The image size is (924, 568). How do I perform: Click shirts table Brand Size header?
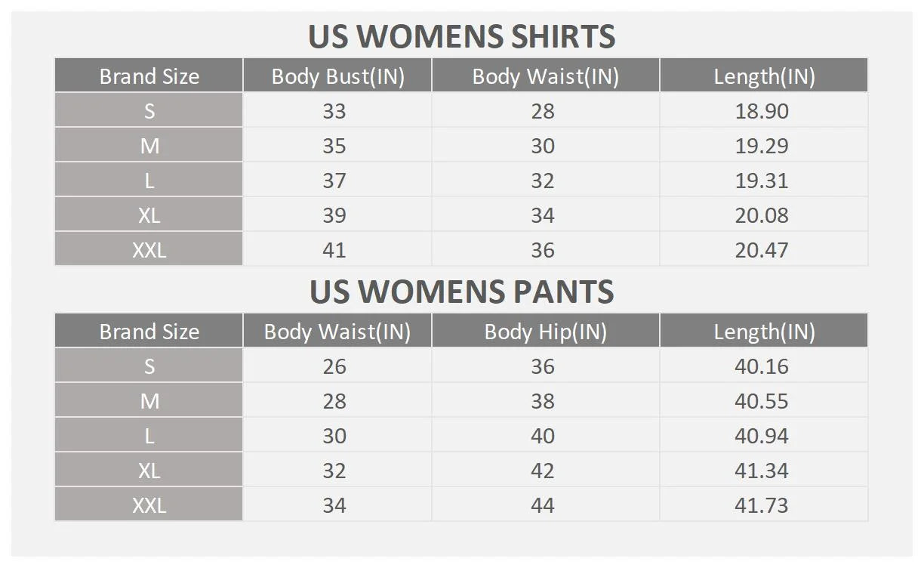click(149, 76)
